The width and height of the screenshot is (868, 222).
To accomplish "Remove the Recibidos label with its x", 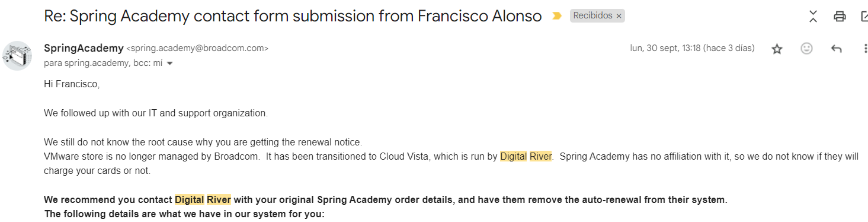I will click(619, 16).
